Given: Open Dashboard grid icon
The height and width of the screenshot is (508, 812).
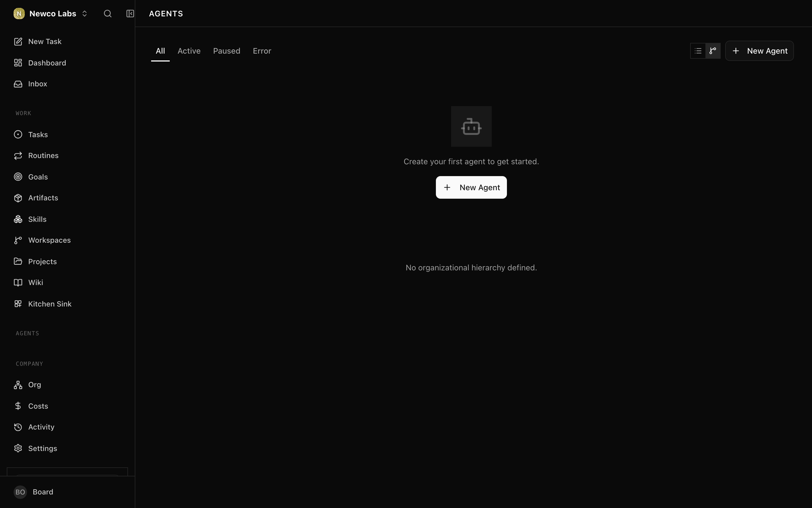Looking at the screenshot, I should 18,63.
